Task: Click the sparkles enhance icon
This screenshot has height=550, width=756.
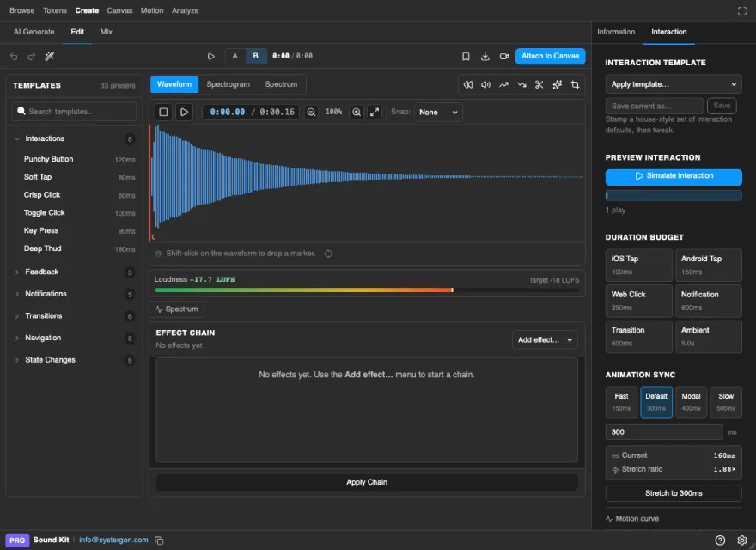Action: (557, 84)
